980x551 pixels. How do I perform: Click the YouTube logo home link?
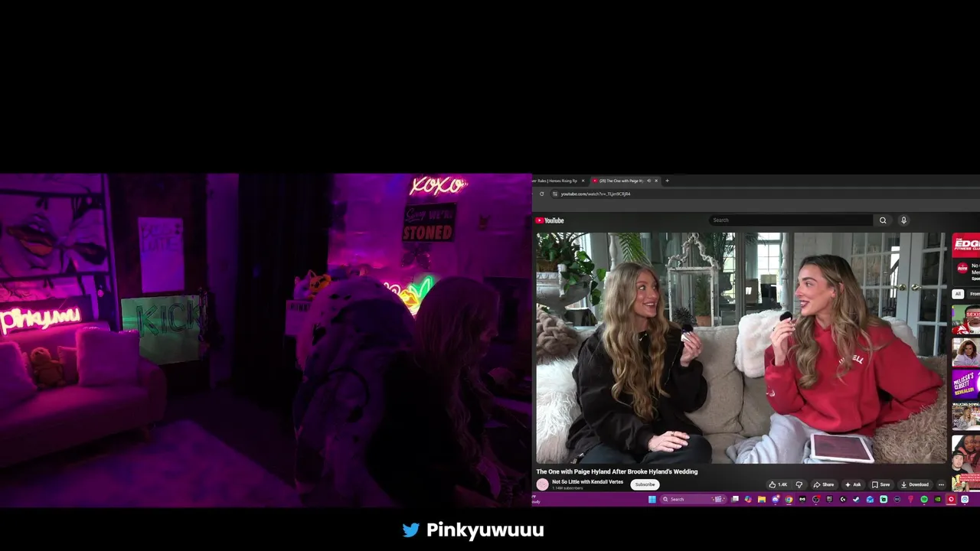point(550,220)
